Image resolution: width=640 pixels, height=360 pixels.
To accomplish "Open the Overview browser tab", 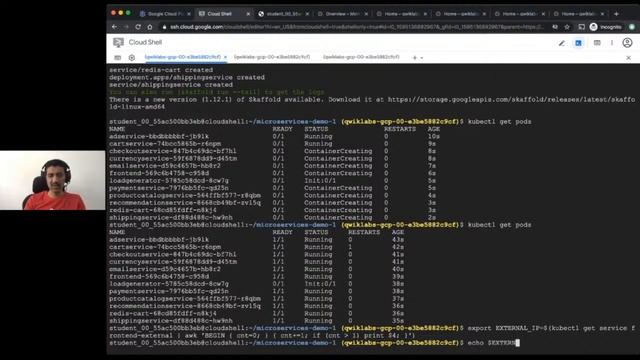I will click(x=343, y=14).
